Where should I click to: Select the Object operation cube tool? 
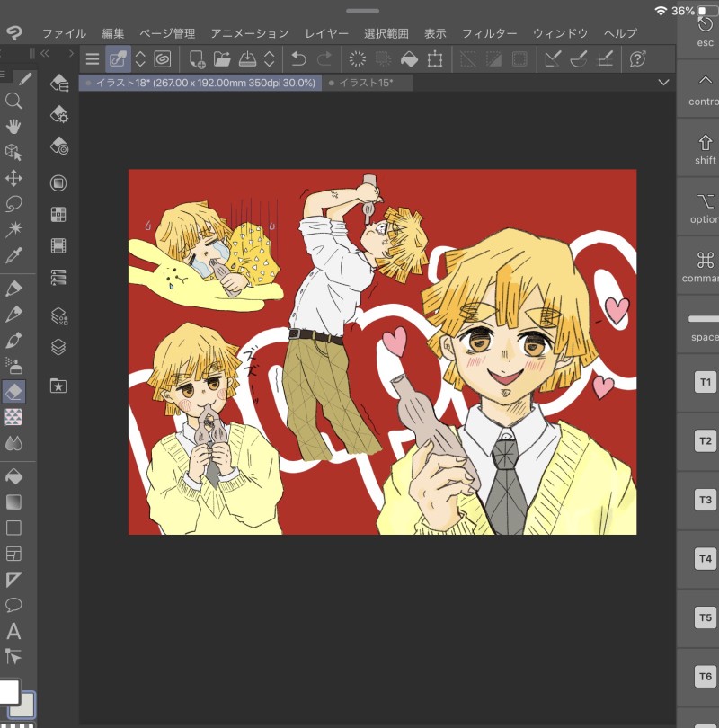(13, 152)
